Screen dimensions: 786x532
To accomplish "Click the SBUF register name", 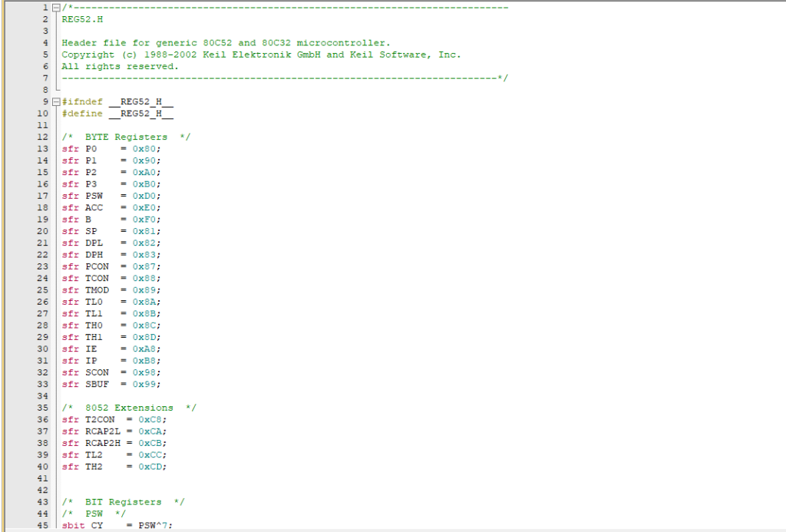I will coord(97,384).
